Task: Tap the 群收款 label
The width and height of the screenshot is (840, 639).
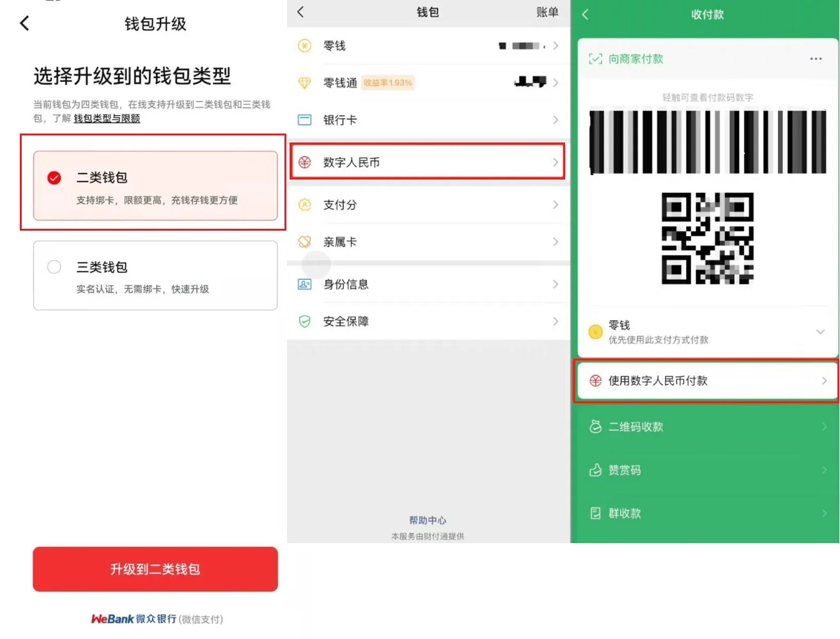Action: 625,513
